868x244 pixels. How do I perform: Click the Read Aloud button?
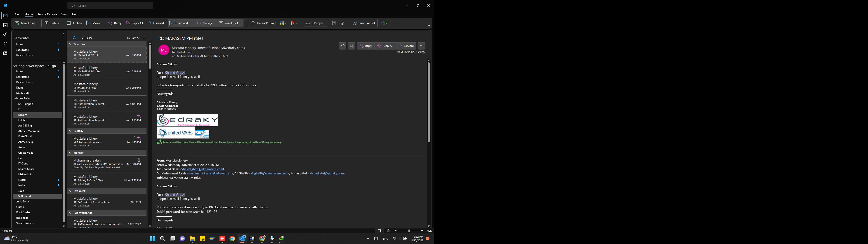pyautogui.click(x=364, y=23)
